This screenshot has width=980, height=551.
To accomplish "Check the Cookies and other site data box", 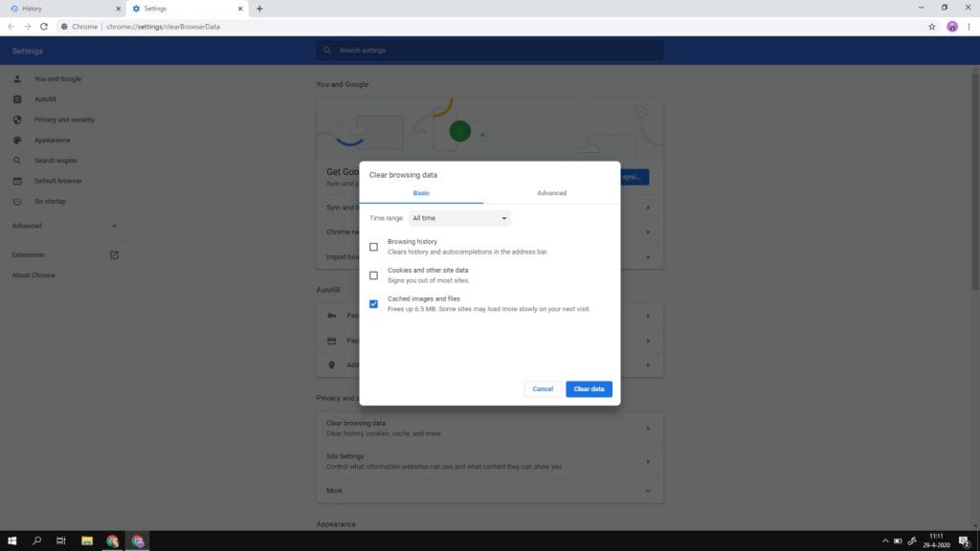I will coord(373,275).
